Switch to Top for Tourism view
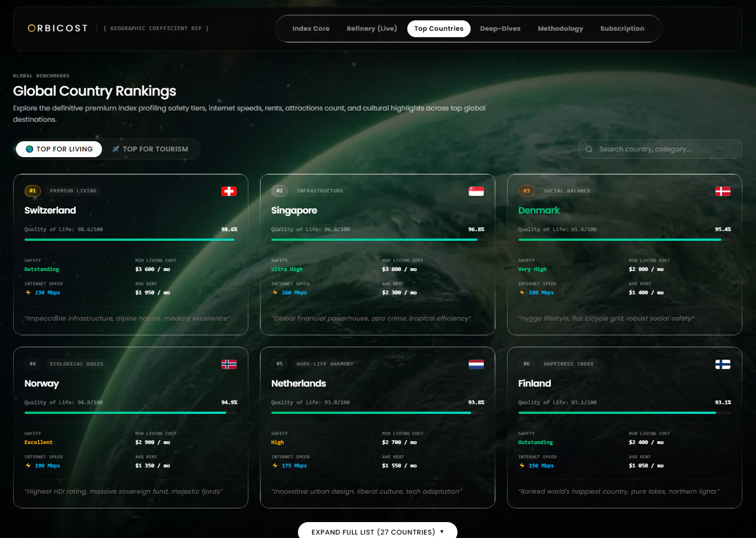The image size is (756, 538). (150, 149)
